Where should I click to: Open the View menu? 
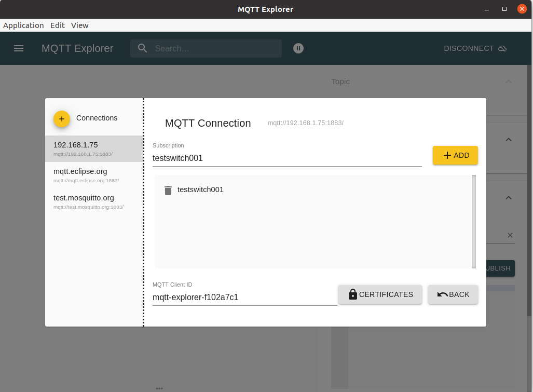(x=79, y=25)
